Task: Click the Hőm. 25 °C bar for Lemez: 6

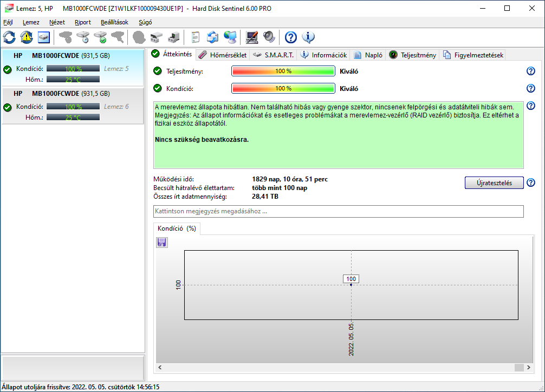Action: (73, 117)
